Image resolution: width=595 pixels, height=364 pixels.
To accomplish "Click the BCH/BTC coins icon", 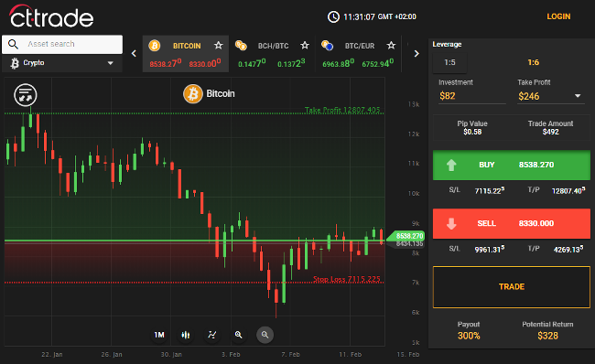I will point(241,46).
